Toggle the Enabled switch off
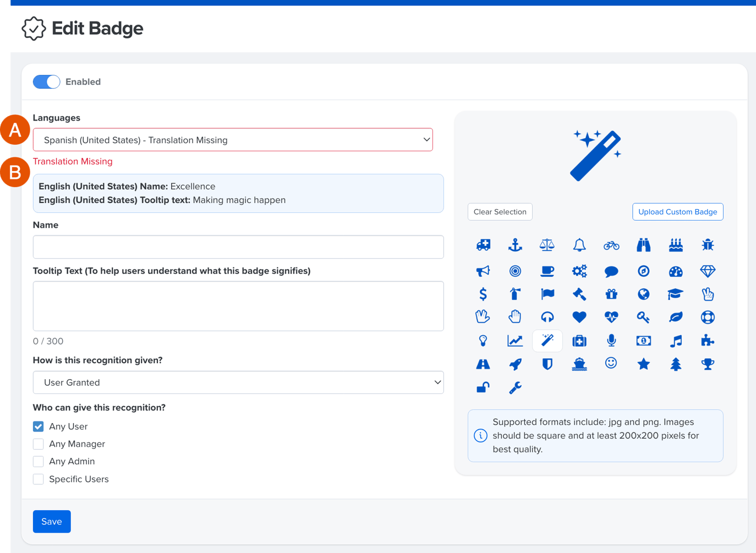The height and width of the screenshot is (553, 756). [x=47, y=82]
